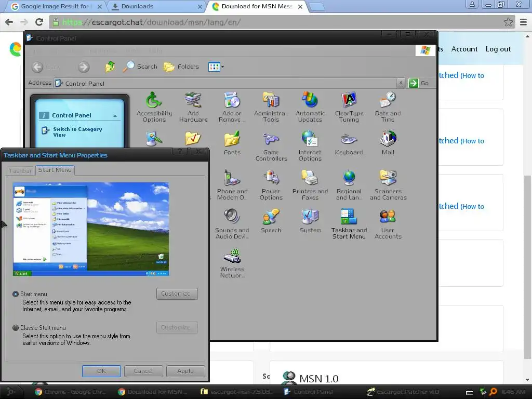Open Chrome hamburger menu
This screenshot has height=399, width=532.
[x=524, y=22]
